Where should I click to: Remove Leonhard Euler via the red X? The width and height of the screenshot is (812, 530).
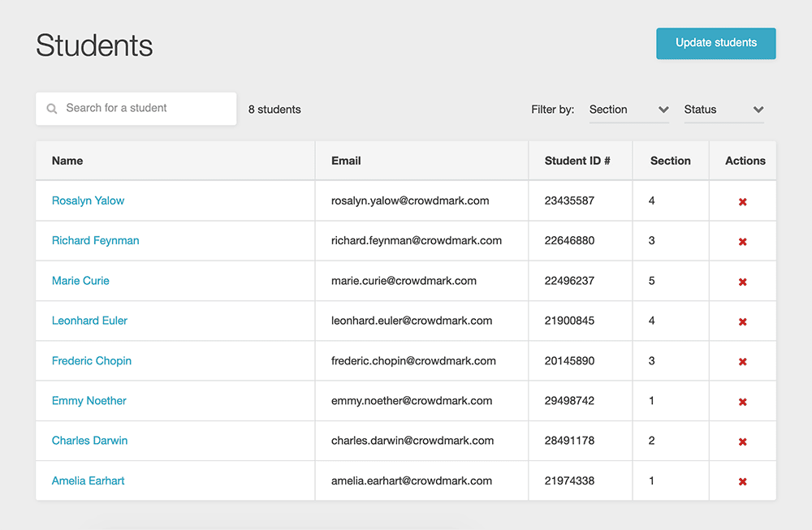click(742, 321)
